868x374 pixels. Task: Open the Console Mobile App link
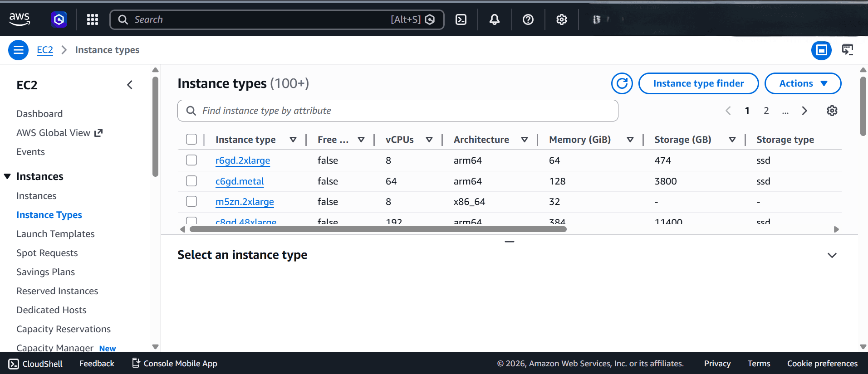175,364
